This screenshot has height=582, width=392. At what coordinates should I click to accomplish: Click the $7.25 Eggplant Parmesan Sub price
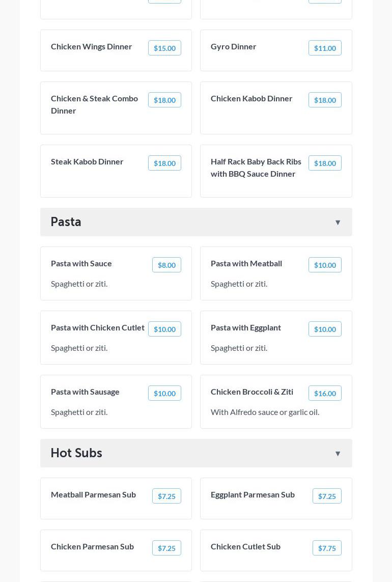pos(327,496)
